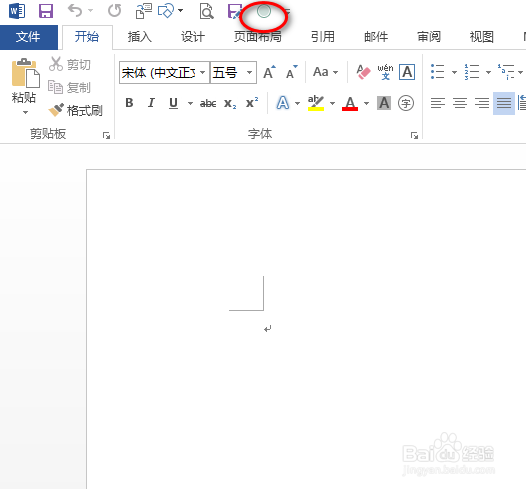The width and height of the screenshot is (526, 489).
Task: Open the undo history dropdown arrow
Action: pyautogui.click(x=90, y=10)
